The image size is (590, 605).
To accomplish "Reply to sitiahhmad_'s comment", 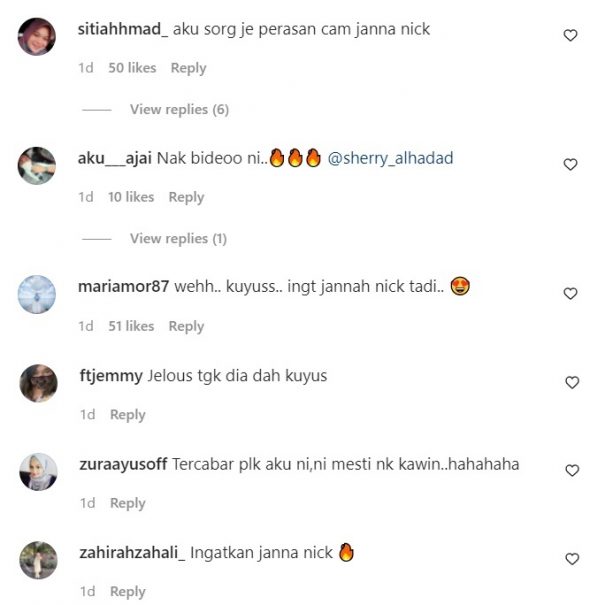I will tap(188, 68).
